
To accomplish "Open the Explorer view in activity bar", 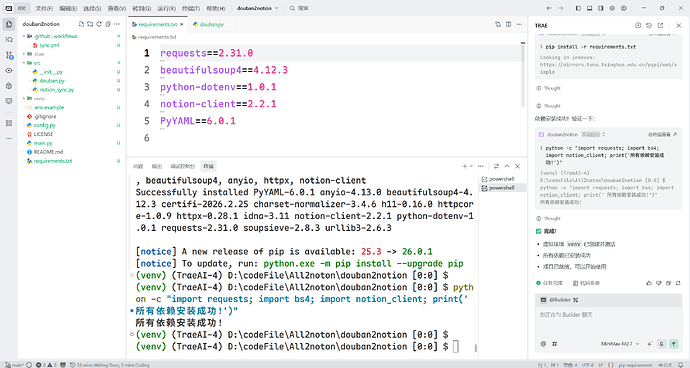I will (x=9, y=24).
